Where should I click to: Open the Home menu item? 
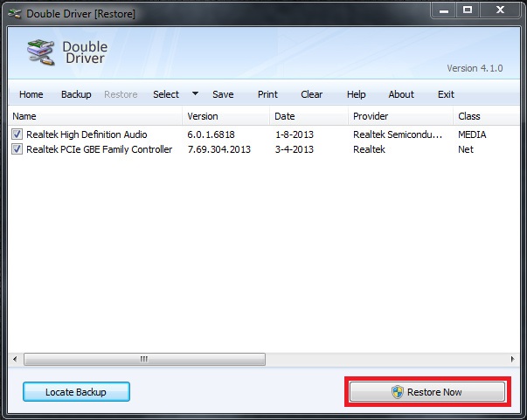[x=31, y=94]
